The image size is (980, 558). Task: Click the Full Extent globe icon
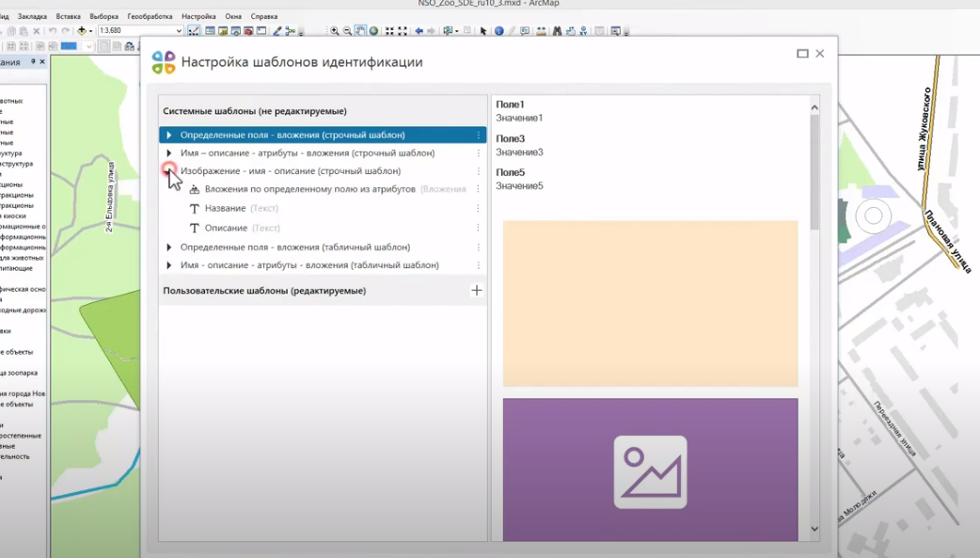[x=373, y=31]
